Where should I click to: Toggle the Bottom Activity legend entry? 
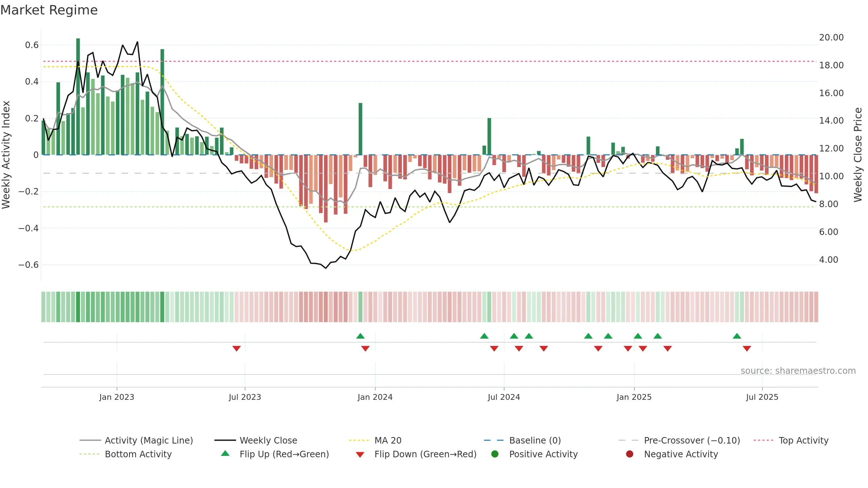125,454
